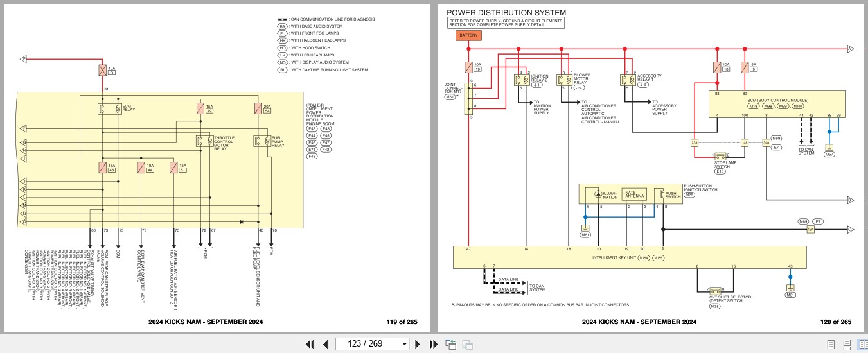Go to the next page
Image resolution: width=868 pixels, height=353 pixels.
[x=418, y=344]
